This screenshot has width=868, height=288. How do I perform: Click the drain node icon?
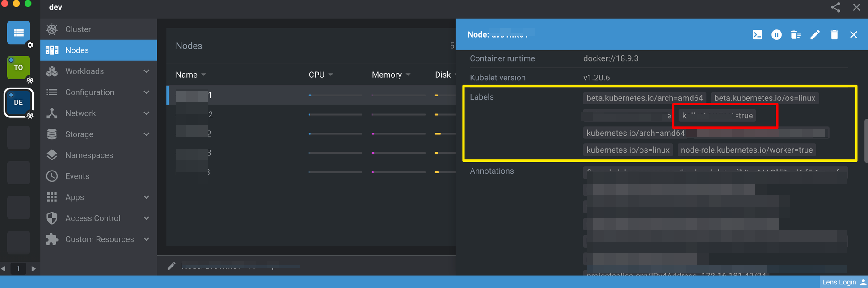coord(796,35)
